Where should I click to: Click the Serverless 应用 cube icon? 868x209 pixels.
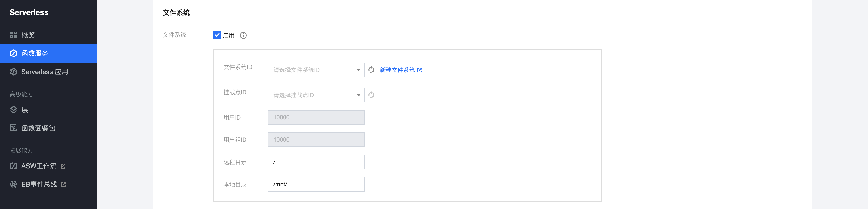[14, 72]
